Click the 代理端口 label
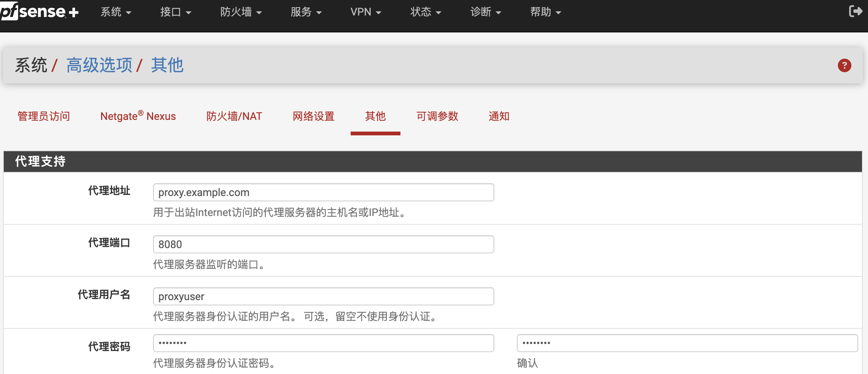 tap(109, 243)
